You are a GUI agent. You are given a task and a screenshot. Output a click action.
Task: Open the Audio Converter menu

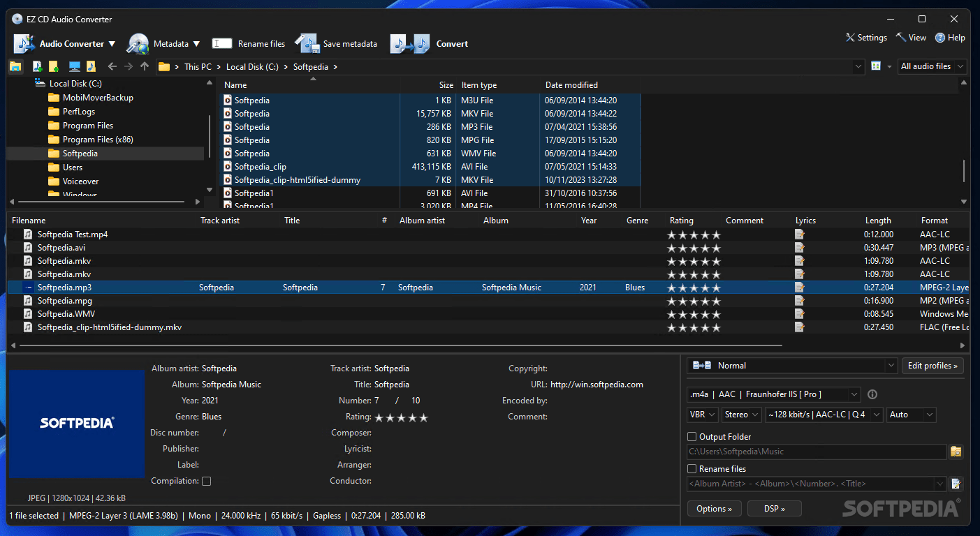pos(64,44)
